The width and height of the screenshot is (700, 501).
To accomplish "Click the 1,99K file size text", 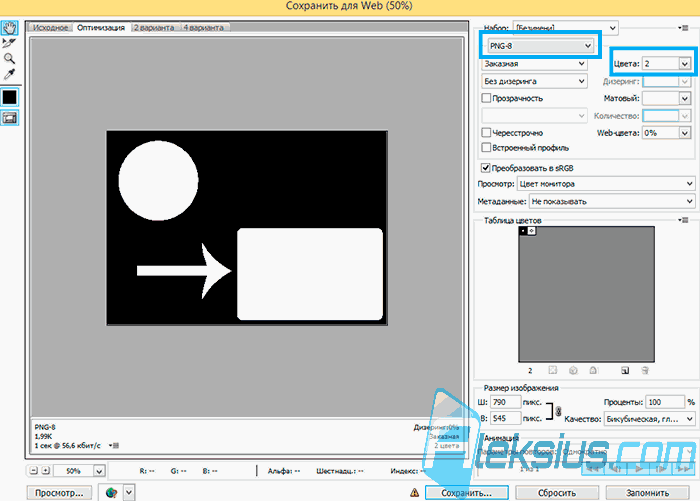I will (43, 436).
